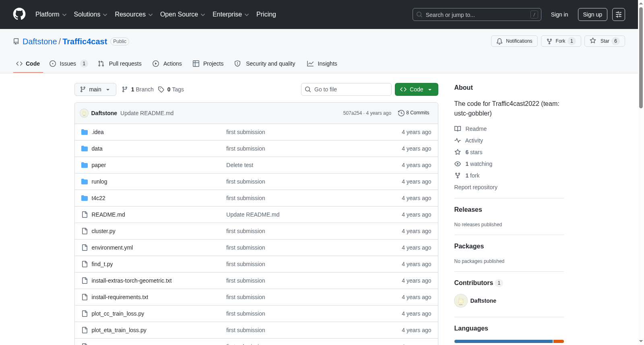Fork the Traffic4cast repository
Screen dimensions: 644x345
[x=561, y=41]
